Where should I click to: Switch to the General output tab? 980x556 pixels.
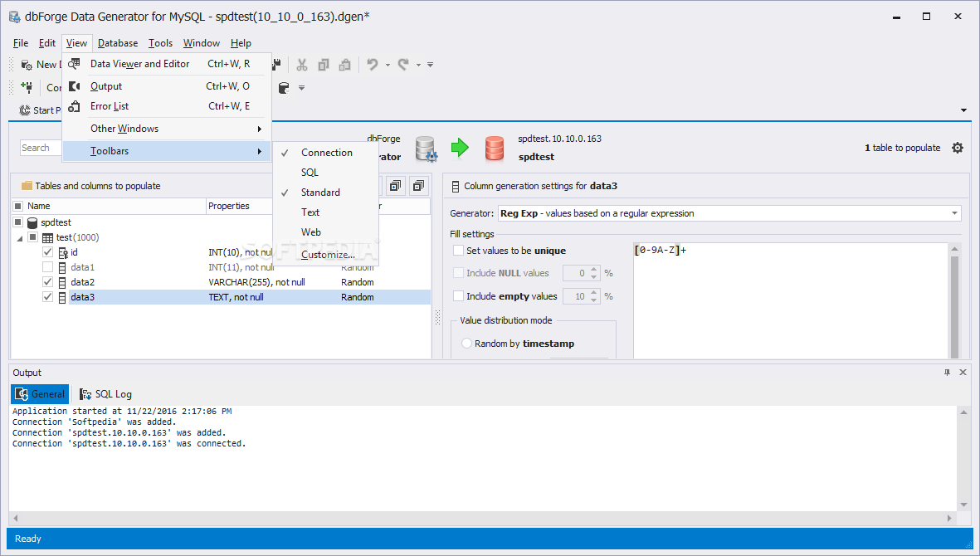tap(40, 394)
